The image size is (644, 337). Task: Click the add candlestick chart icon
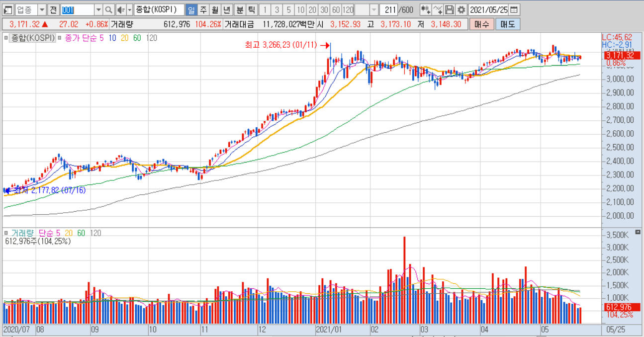click(426, 9)
